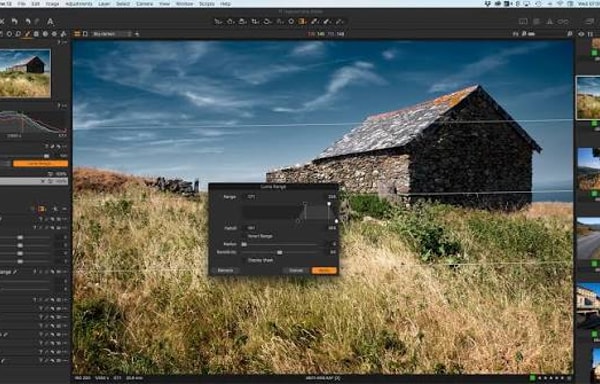This screenshot has height=384, width=600.
Task: Click the plus icon beside layer selector
Action: point(137,34)
